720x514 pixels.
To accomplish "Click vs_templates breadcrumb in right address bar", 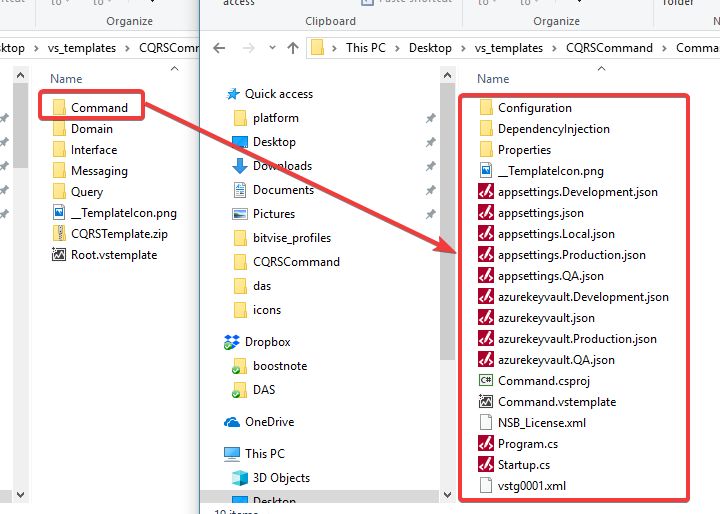I will click(x=509, y=48).
